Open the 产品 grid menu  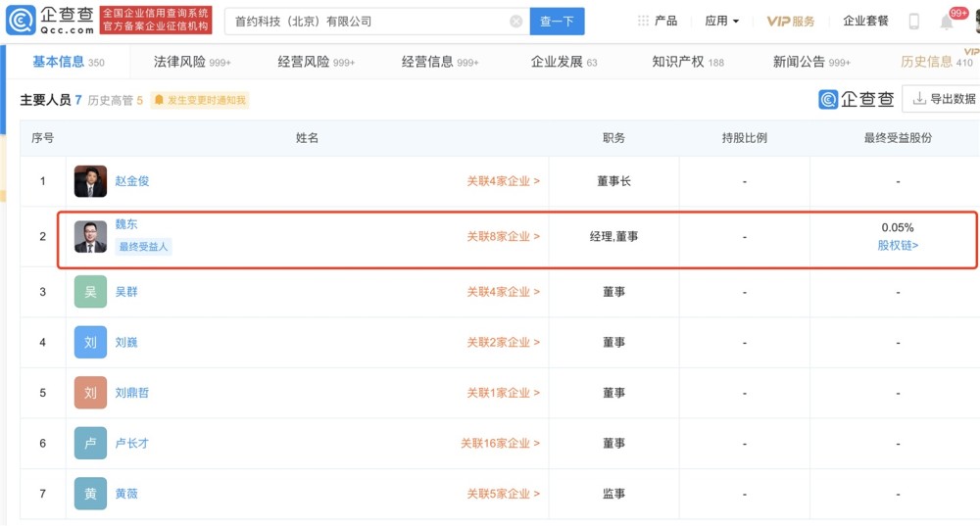(658, 21)
